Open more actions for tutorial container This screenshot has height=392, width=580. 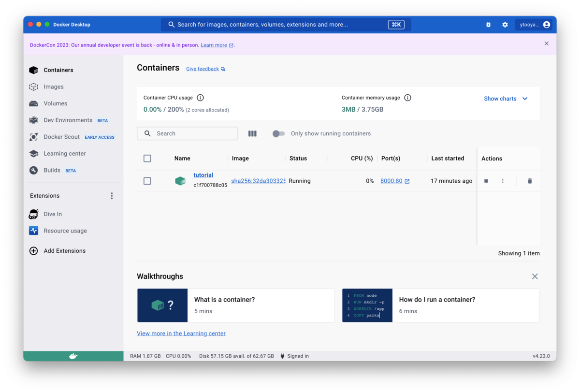tap(503, 181)
